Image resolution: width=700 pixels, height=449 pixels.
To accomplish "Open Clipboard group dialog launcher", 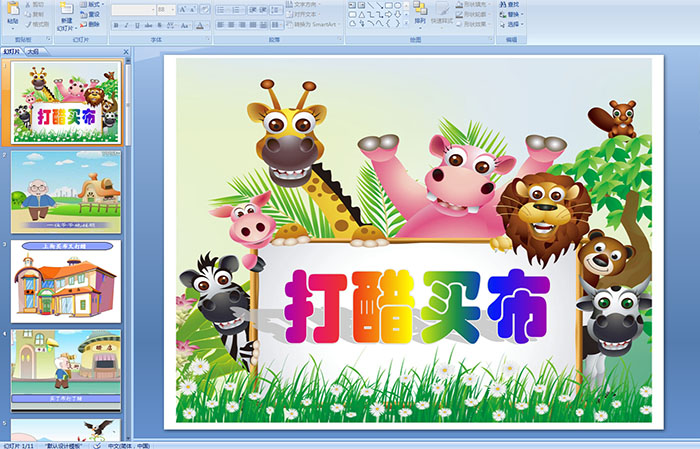I will 49,40.
